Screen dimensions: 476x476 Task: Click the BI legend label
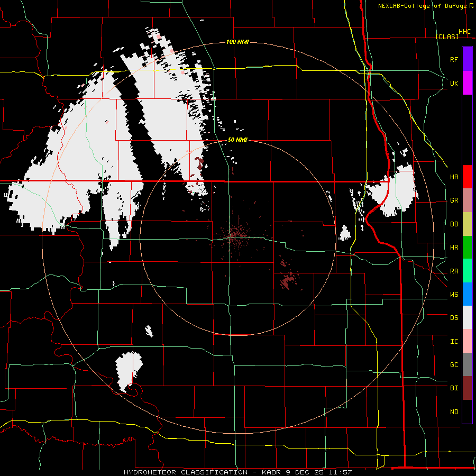[x=454, y=388]
